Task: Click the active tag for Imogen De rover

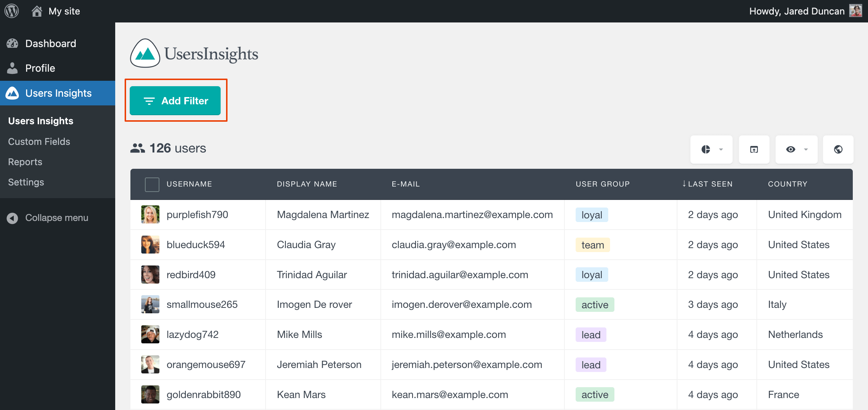Action: click(x=595, y=305)
